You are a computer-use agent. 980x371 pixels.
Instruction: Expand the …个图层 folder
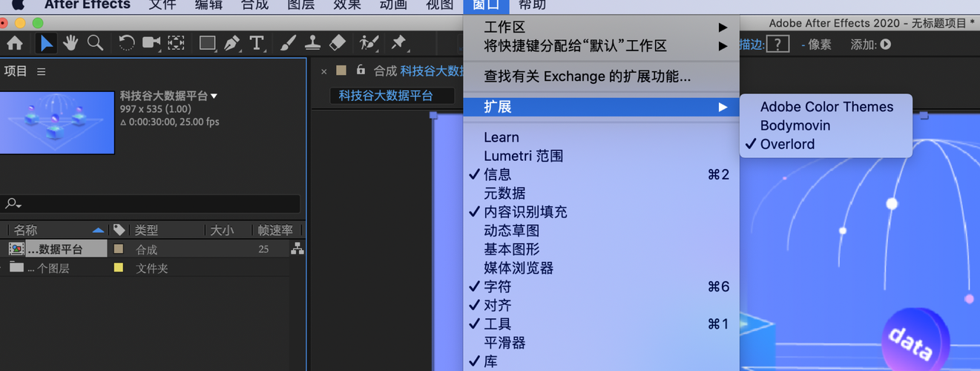pos(2,268)
